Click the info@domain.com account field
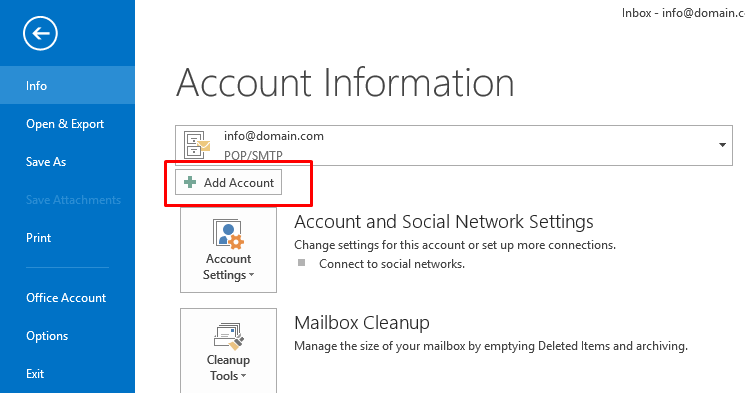This screenshot has width=745, height=393. (x=454, y=145)
